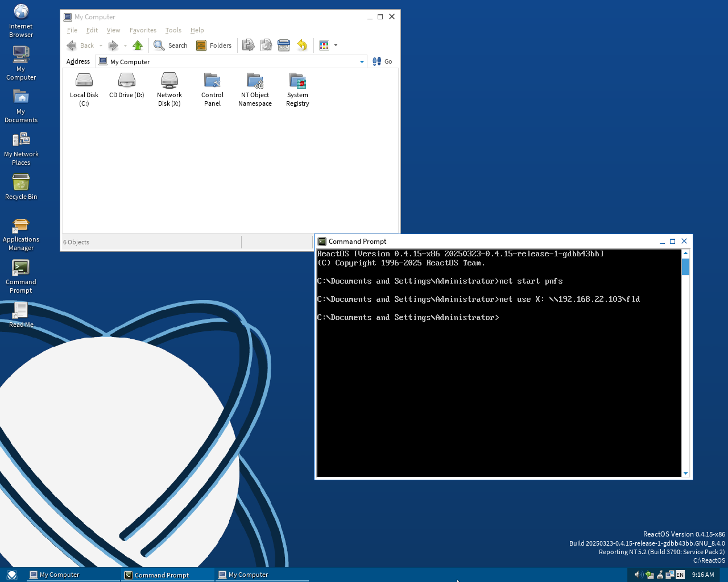
Task: Click the Views grid icon
Action: [324, 45]
